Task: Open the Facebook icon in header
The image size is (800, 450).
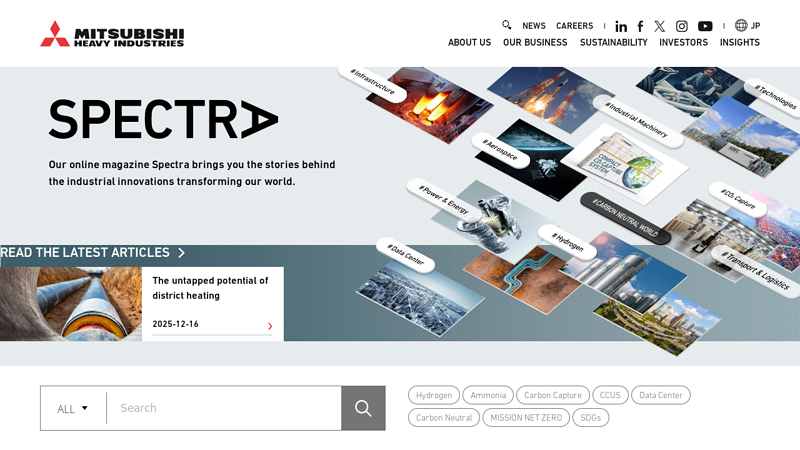Action: point(640,26)
